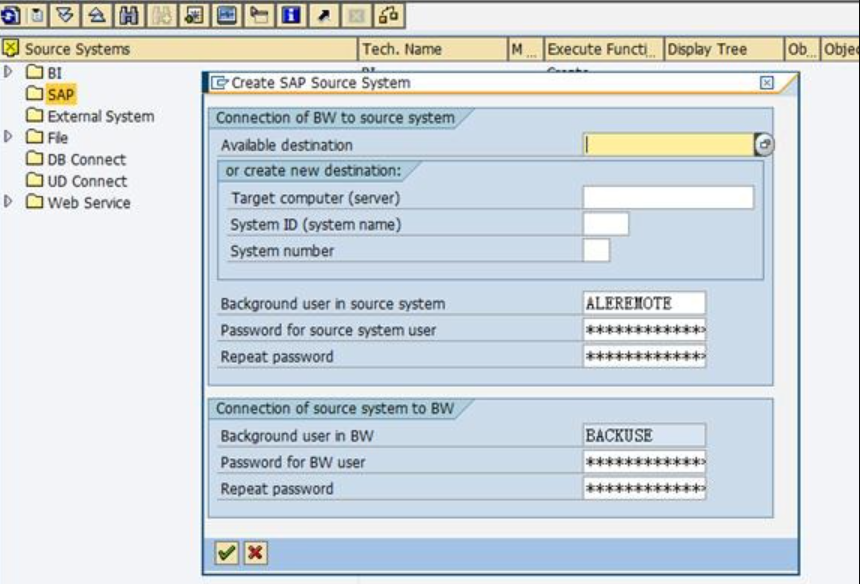Select the UD Connect folder
This screenshot has height=584, width=860.
point(87,181)
